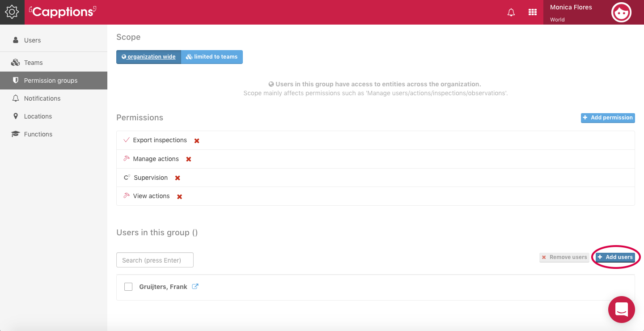
Task: Click Export inspections permission text
Action: (160, 140)
